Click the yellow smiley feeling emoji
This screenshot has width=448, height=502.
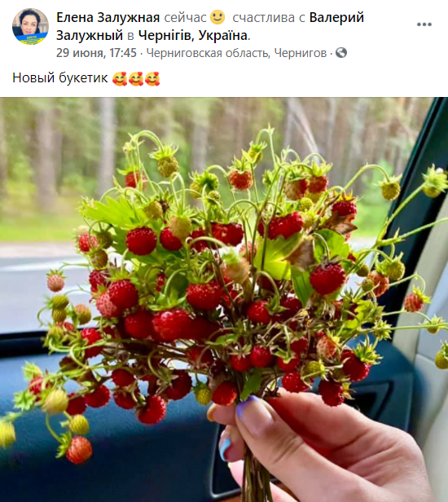pyautogui.click(x=217, y=17)
